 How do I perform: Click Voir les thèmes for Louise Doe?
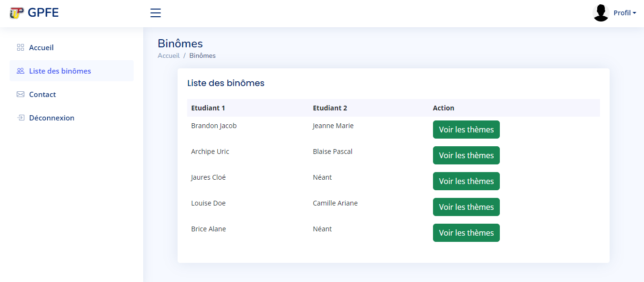click(466, 207)
